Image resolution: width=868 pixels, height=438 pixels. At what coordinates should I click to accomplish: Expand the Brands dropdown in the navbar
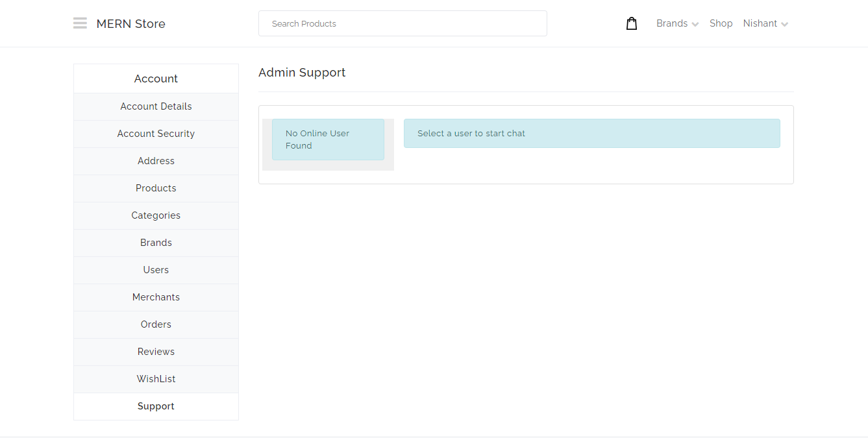click(x=673, y=23)
